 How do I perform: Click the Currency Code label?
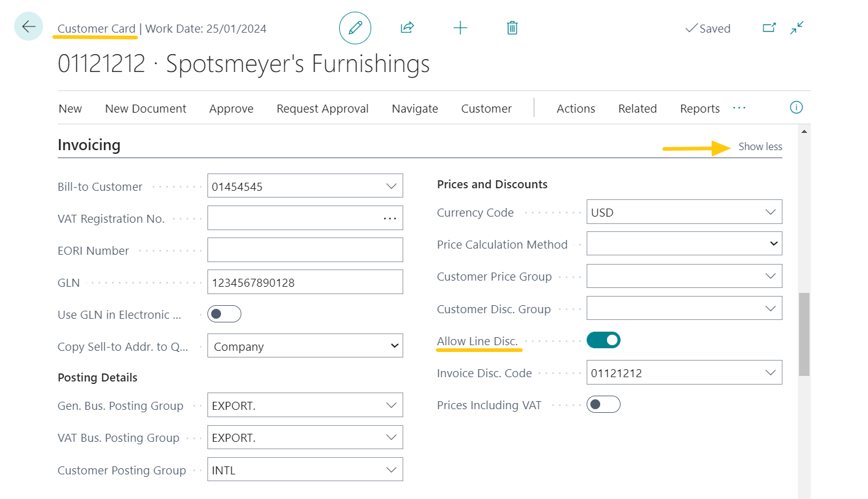click(x=475, y=212)
